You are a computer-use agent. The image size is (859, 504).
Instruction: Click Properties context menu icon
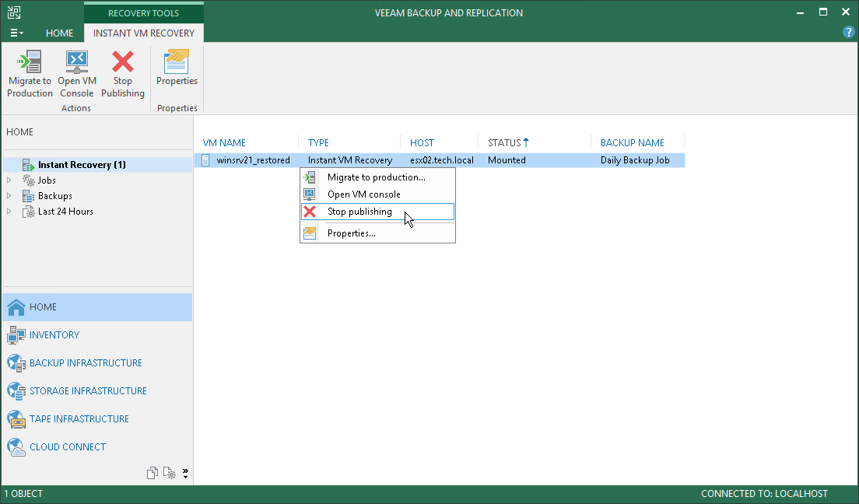tap(310, 233)
